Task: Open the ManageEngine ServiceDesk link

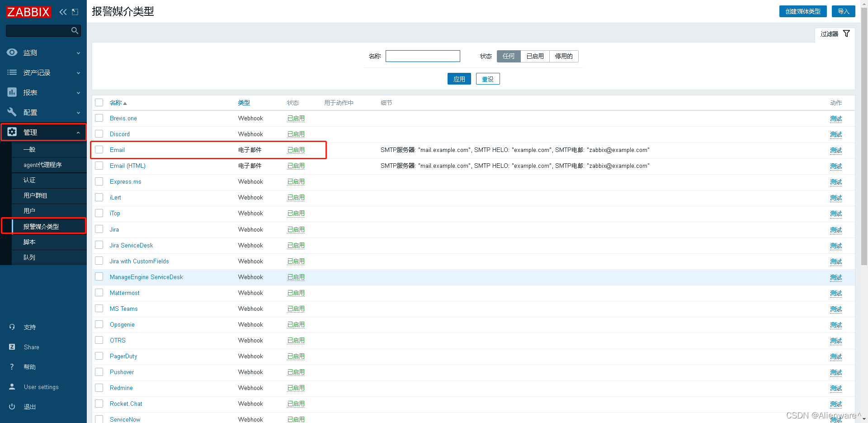Action: click(x=146, y=277)
